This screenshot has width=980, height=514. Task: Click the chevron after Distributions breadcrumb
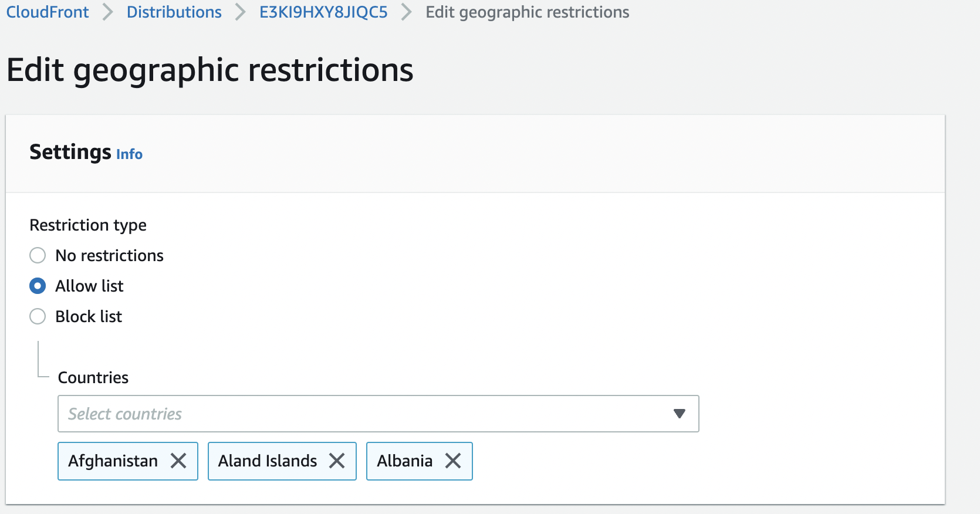(x=240, y=12)
